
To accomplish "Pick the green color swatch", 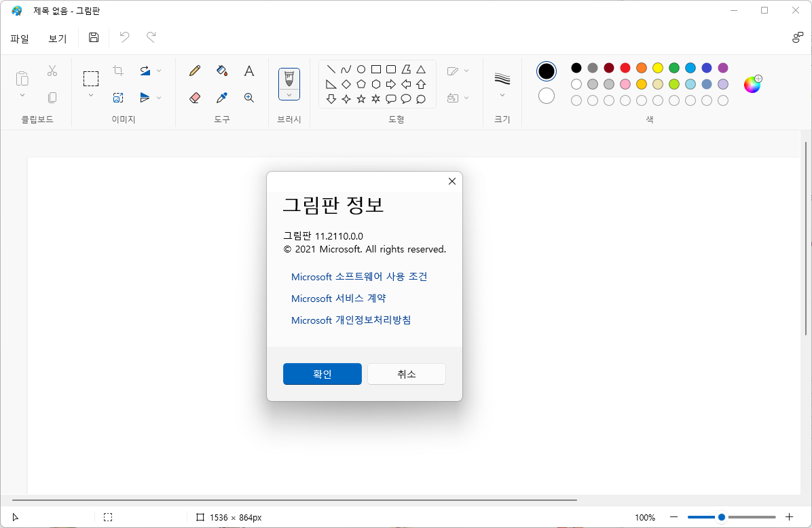I will pyautogui.click(x=673, y=68).
